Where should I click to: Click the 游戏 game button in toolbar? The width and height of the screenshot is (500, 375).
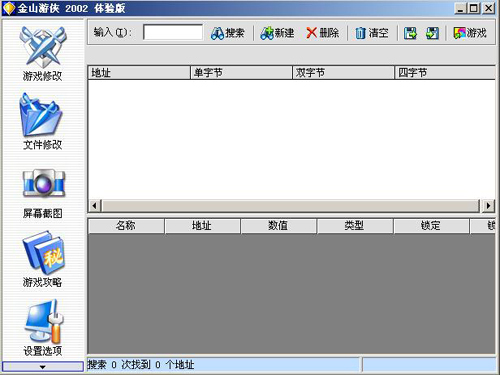[470, 33]
